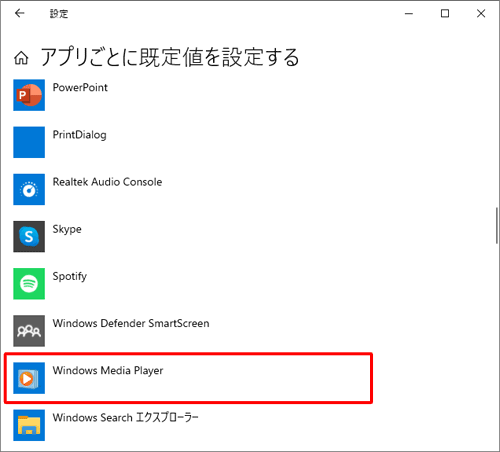This screenshot has height=452, width=500.
Task: Click the 設定 window title text
Action: pos(59,14)
